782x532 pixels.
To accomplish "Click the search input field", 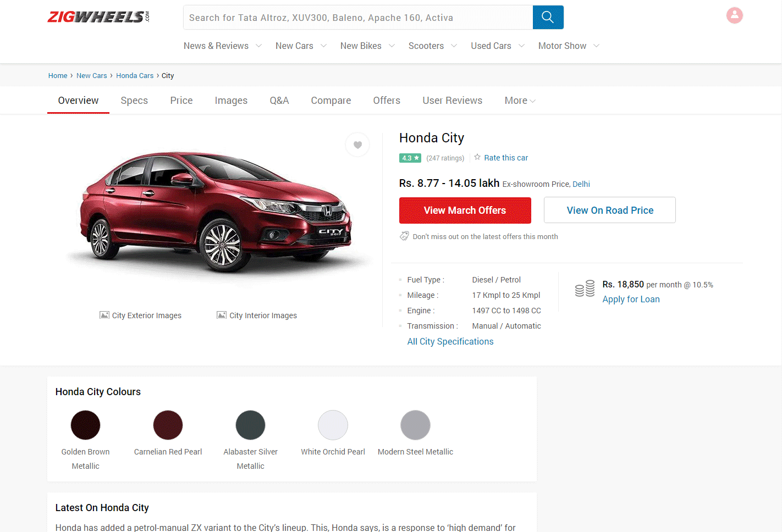I will (358, 18).
